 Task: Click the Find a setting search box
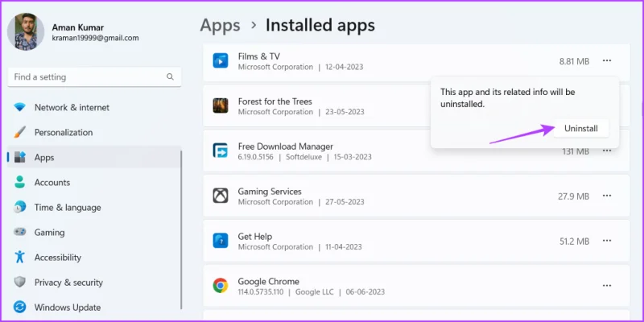pyautogui.click(x=94, y=76)
